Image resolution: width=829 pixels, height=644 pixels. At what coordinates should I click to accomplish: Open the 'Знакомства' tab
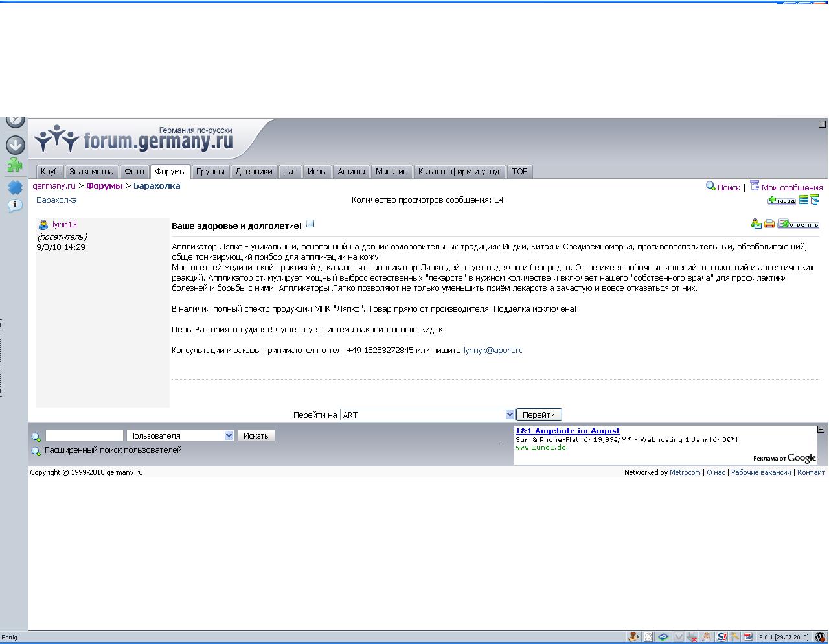(x=91, y=172)
